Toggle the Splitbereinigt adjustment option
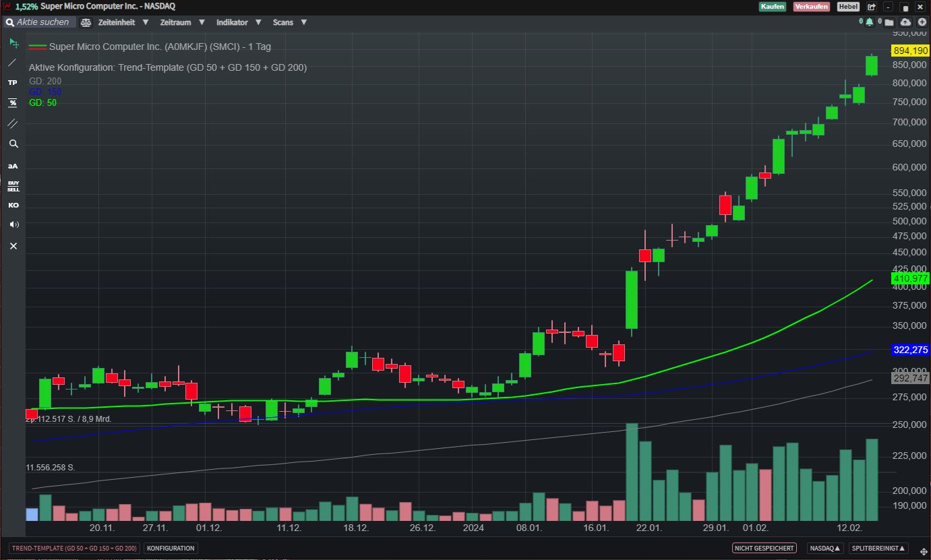Image resolution: width=931 pixels, height=560 pixels. pos(878,549)
